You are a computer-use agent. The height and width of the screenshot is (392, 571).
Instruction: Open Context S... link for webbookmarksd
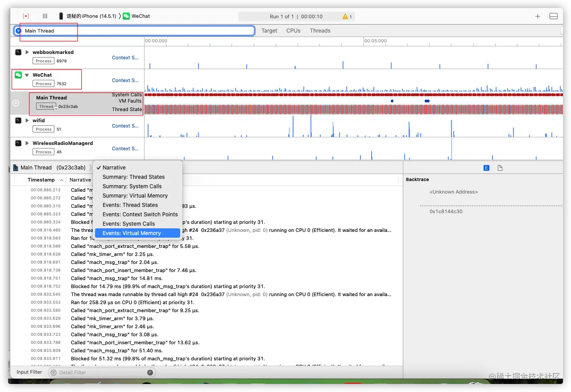point(125,58)
